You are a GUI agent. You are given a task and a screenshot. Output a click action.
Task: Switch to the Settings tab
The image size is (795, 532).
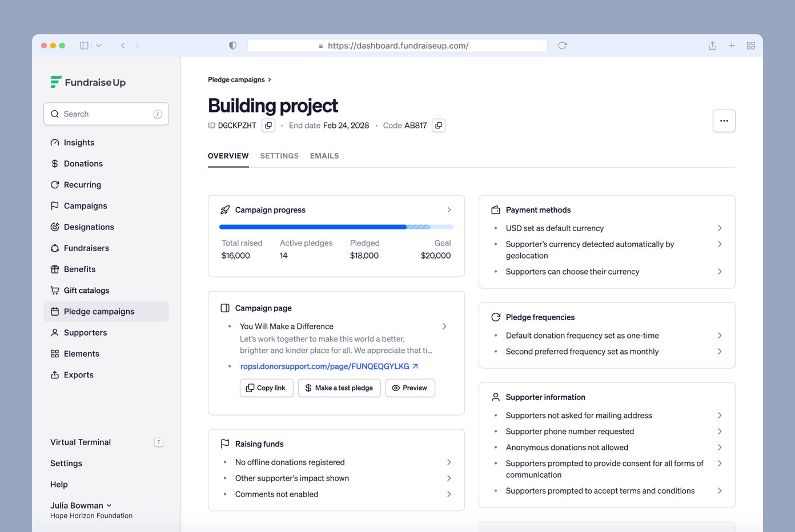click(x=279, y=156)
